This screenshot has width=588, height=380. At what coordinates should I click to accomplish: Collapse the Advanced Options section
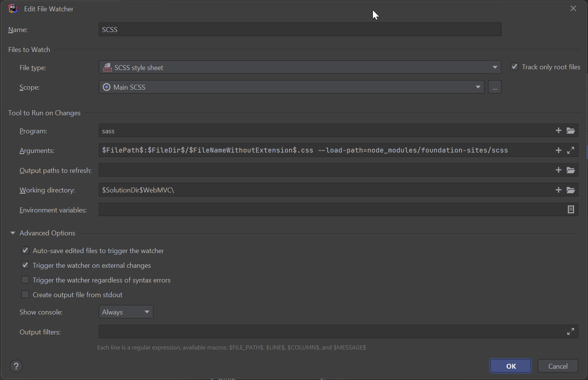click(13, 233)
